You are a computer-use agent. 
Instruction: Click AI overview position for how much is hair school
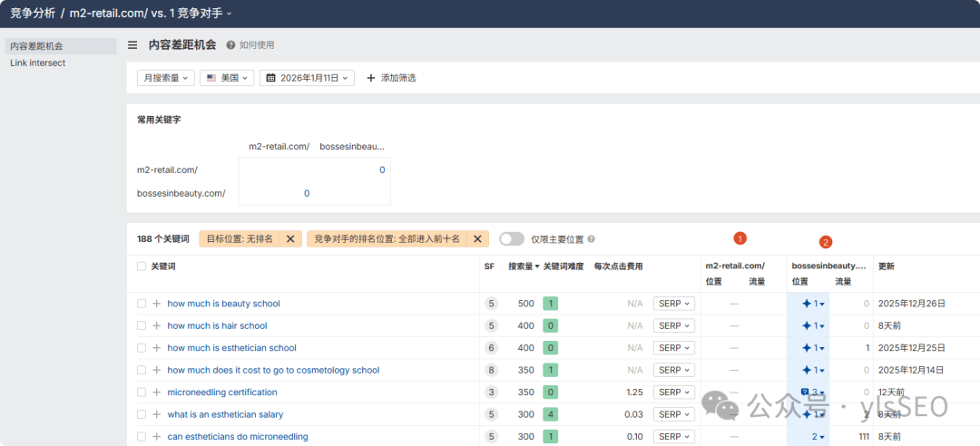tap(813, 325)
